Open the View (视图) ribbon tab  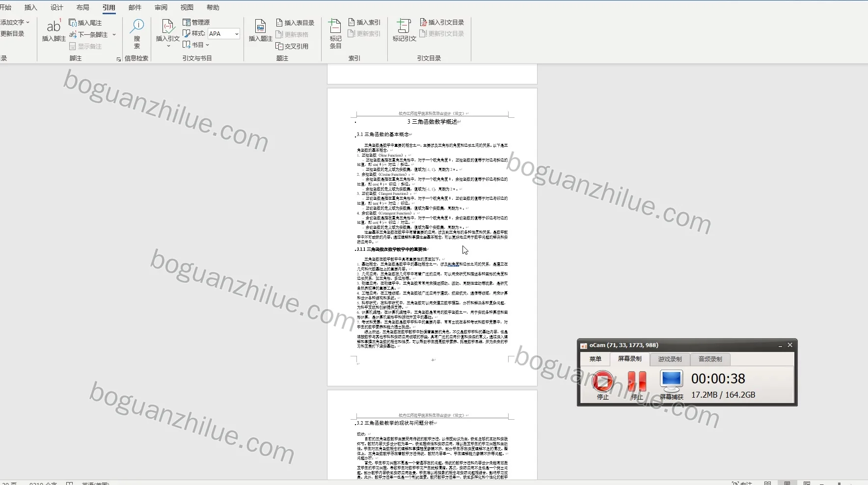point(187,7)
